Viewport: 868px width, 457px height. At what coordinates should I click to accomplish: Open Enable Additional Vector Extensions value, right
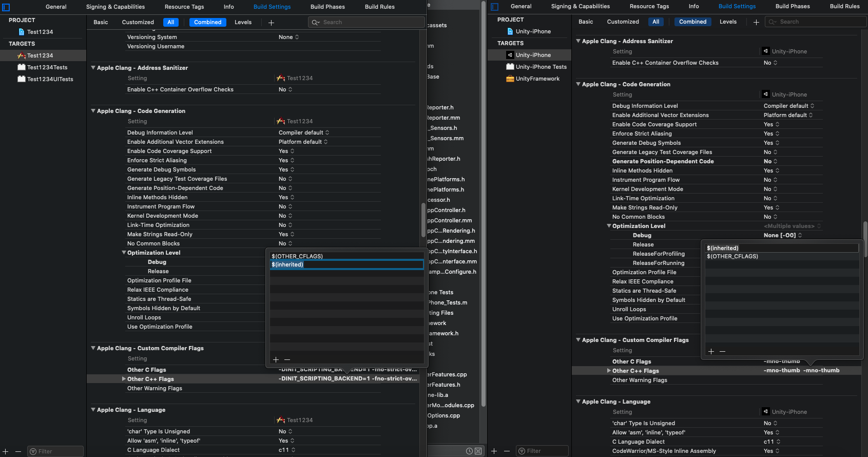pos(788,115)
